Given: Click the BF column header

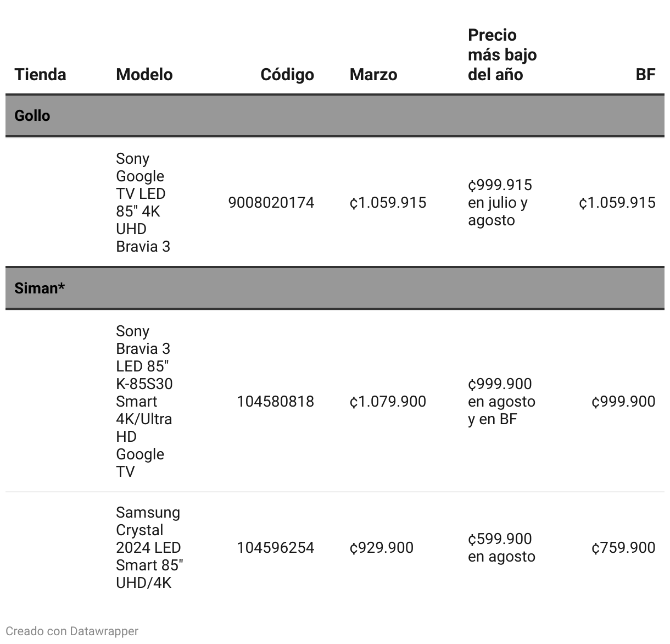Looking at the screenshot, I should point(645,74).
